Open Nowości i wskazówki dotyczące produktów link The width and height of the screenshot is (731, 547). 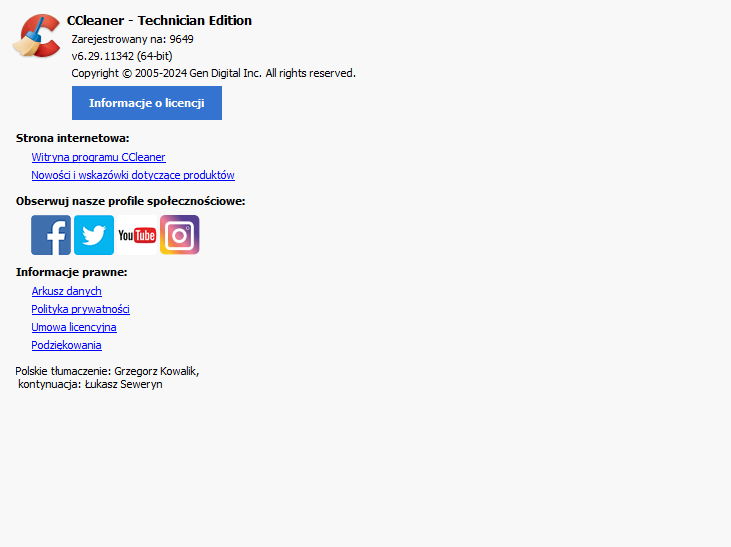133,175
